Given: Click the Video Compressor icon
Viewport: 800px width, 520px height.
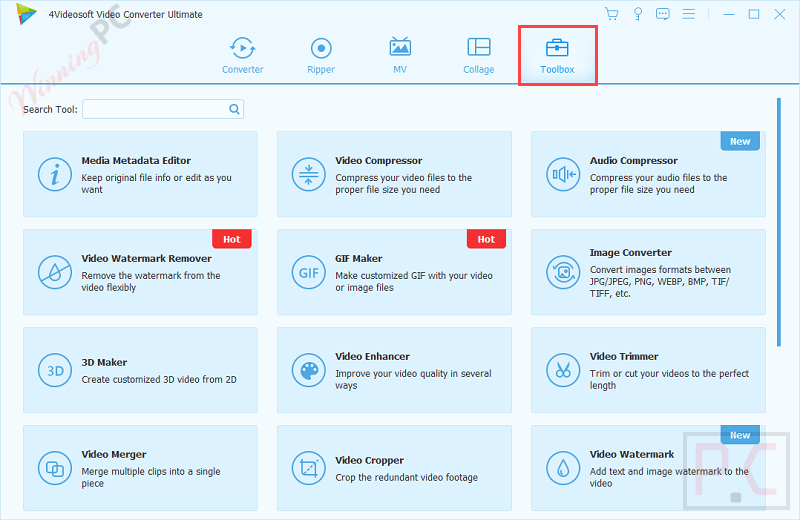Looking at the screenshot, I should pos(309,174).
